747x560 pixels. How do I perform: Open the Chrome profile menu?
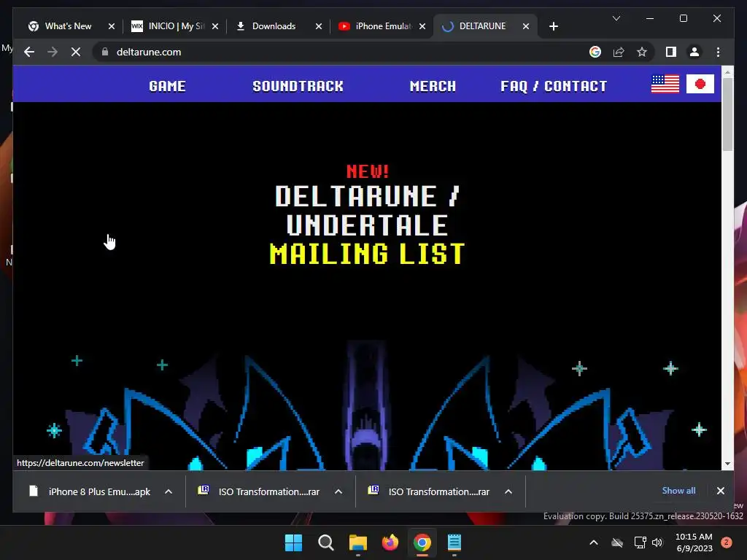694,52
